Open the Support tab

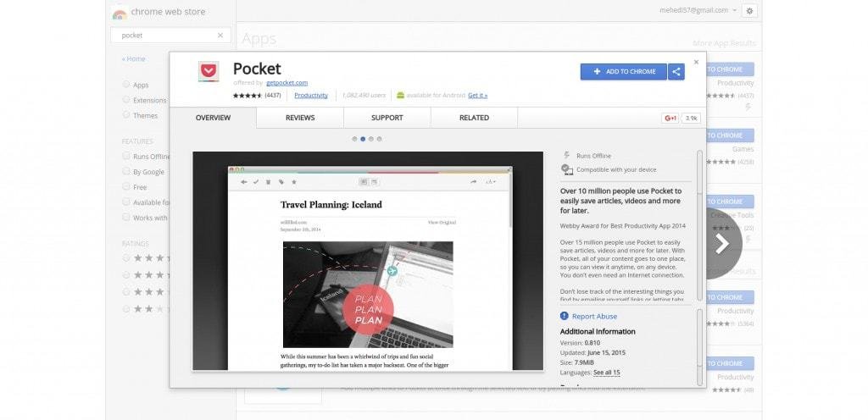point(387,118)
